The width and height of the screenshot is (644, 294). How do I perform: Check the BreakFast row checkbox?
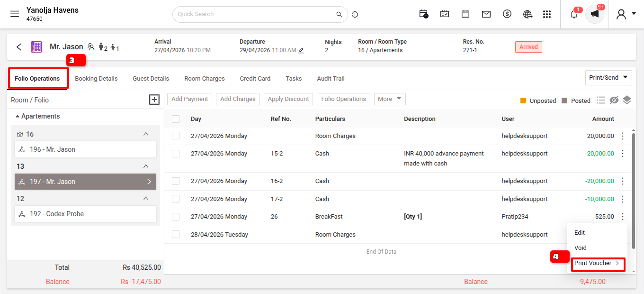(x=176, y=217)
